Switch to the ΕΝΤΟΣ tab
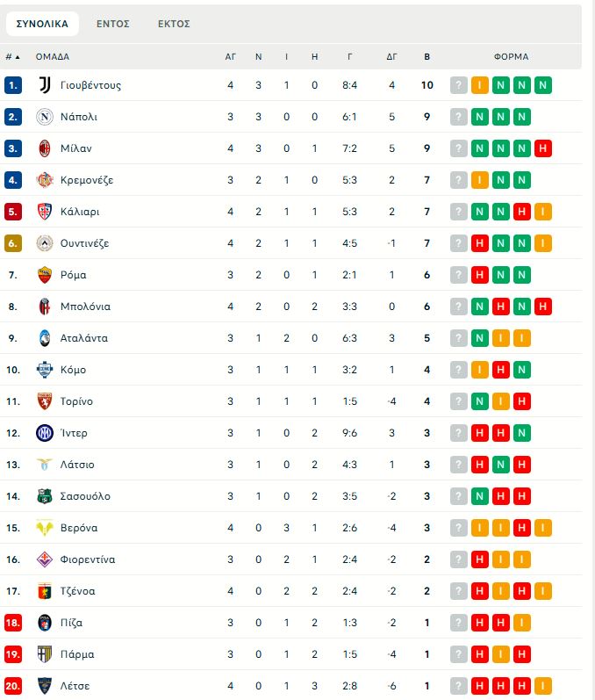Viewport: 595px width, 700px height. (x=113, y=24)
